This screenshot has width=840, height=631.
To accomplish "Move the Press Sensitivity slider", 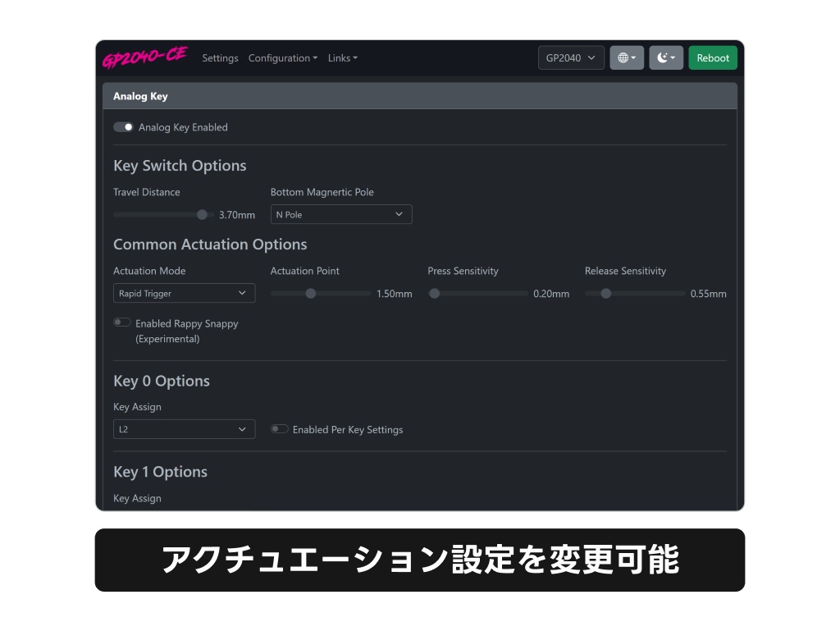I will pos(434,293).
